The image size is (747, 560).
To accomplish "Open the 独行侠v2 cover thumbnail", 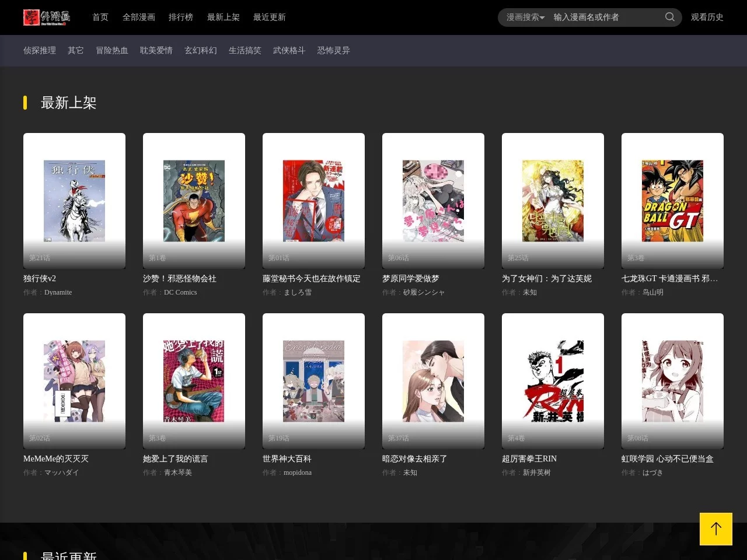I will (x=74, y=201).
